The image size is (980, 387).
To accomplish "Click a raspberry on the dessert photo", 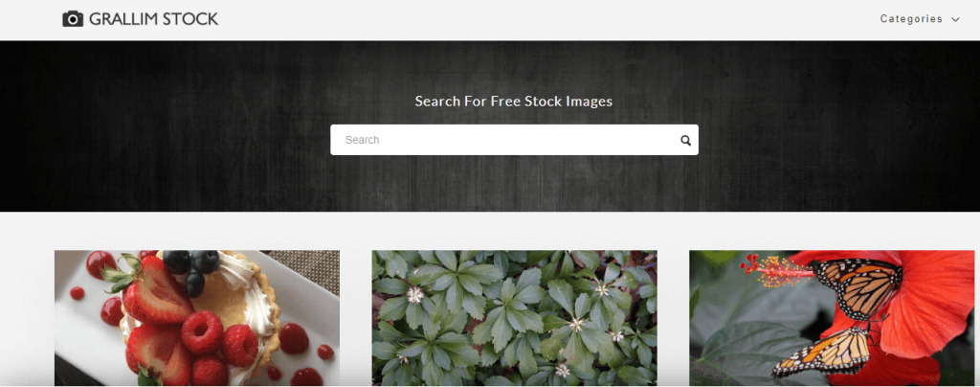I will 202,332.
